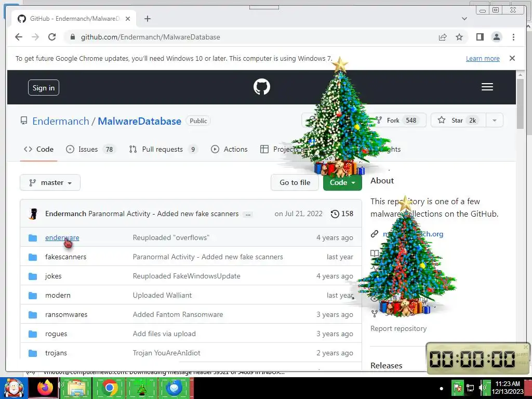
Task: Open the Pull requests tab
Action: click(x=164, y=149)
